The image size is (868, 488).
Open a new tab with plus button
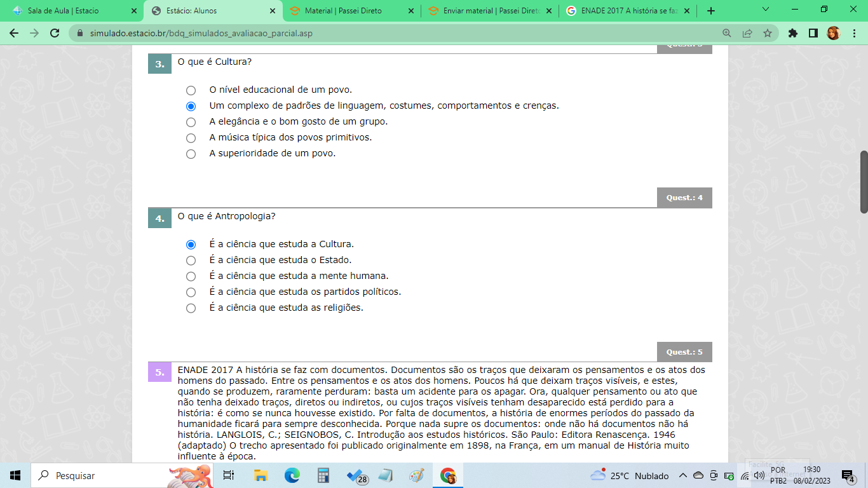pyautogui.click(x=710, y=11)
